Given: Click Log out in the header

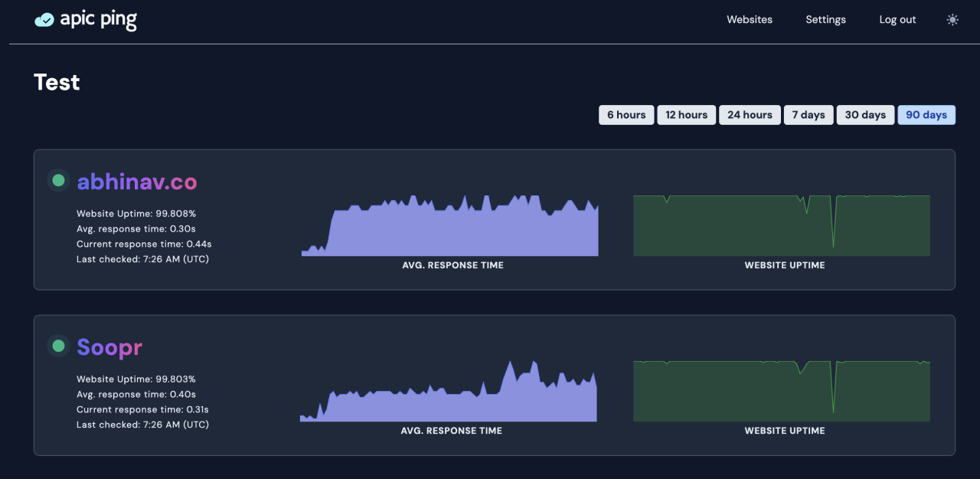Looking at the screenshot, I should (x=897, y=20).
